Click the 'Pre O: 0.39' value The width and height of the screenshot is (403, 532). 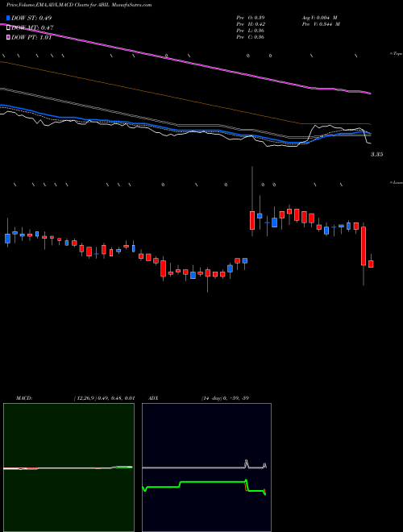(251, 18)
